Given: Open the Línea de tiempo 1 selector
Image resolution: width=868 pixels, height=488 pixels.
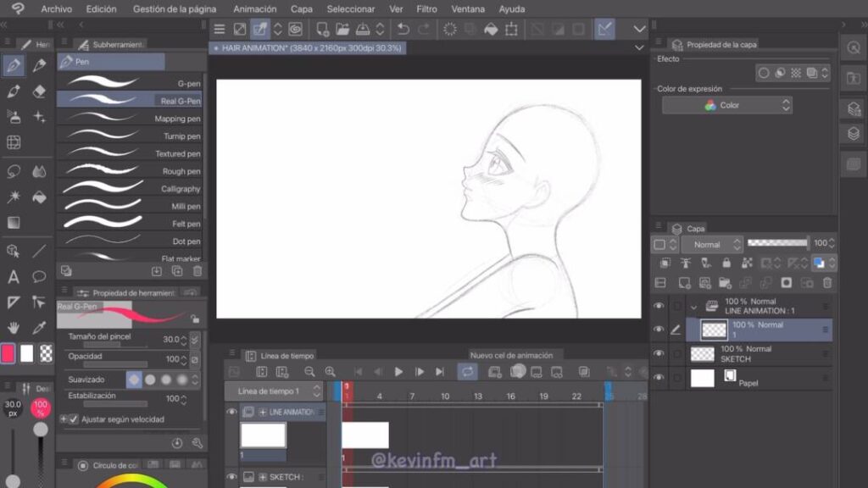Looking at the screenshot, I should (x=274, y=391).
